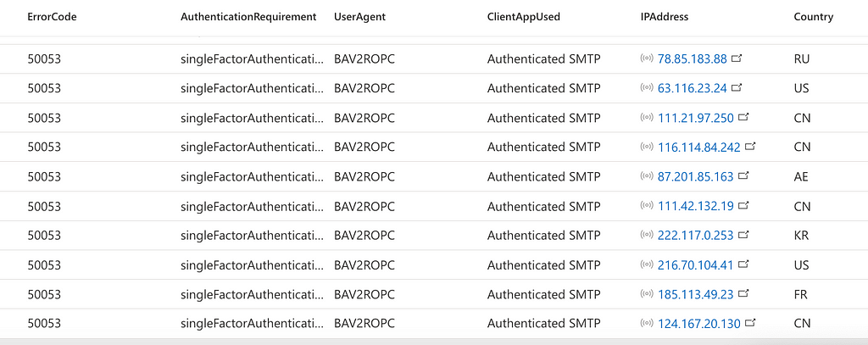Click signal icon before 111.42.132.19
This screenshot has width=868, height=345.
[646, 205]
